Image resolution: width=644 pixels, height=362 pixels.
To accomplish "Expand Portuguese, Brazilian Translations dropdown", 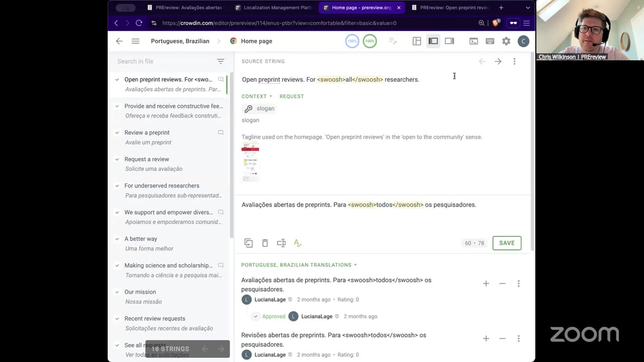I will pos(299,265).
